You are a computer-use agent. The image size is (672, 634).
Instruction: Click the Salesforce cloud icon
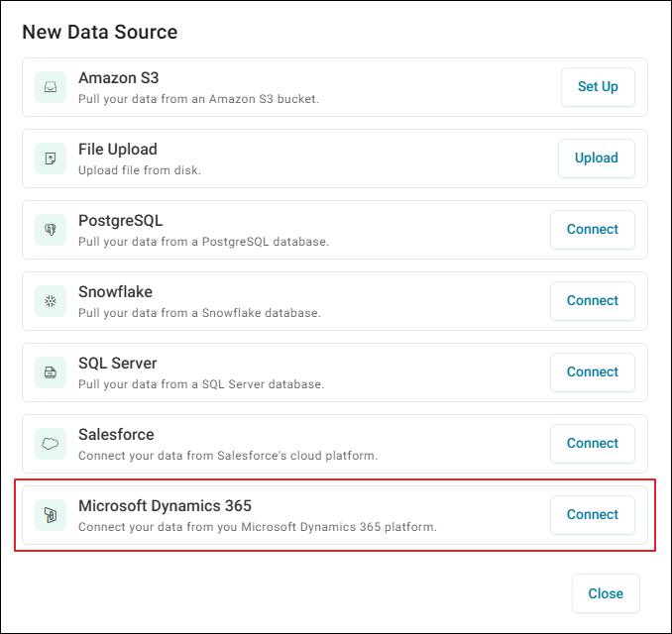click(51, 444)
